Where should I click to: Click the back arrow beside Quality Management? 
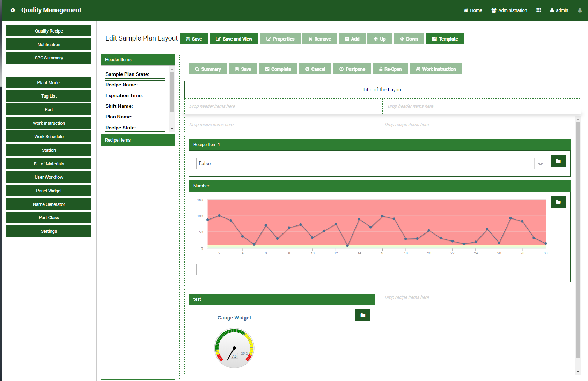click(x=13, y=10)
